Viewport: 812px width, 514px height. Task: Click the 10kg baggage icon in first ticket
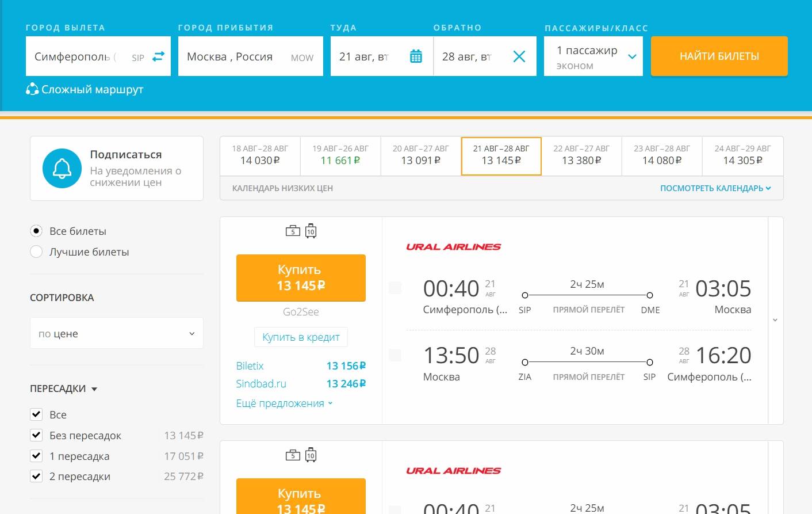click(x=311, y=231)
